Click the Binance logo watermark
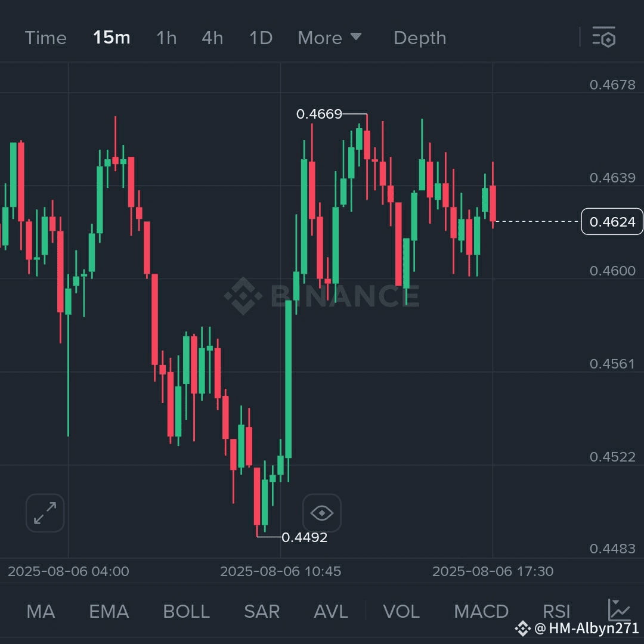Screen dimensions: 644x644 click(322, 296)
